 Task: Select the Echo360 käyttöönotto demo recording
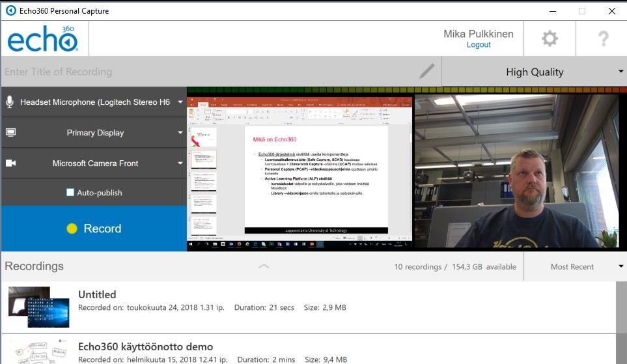tap(146, 346)
